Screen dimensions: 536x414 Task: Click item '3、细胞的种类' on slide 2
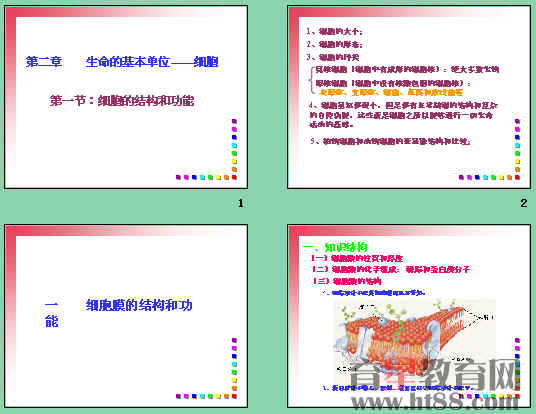pyautogui.click(x=333, y=57)
